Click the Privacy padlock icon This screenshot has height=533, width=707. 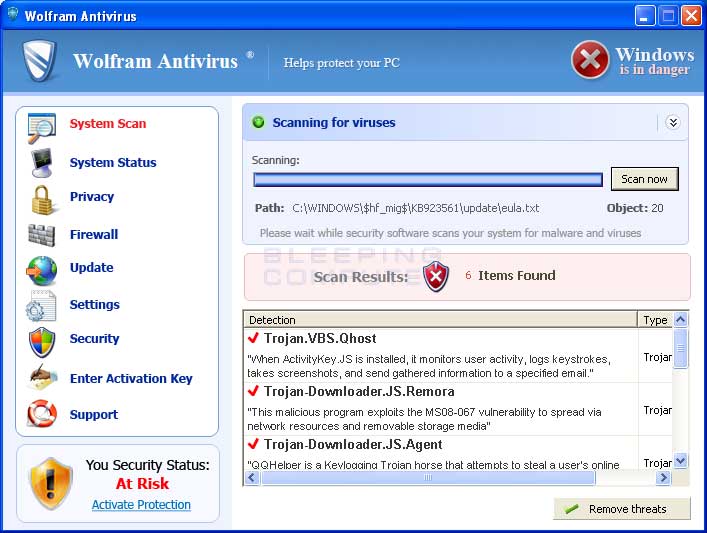tap(41, 198)
